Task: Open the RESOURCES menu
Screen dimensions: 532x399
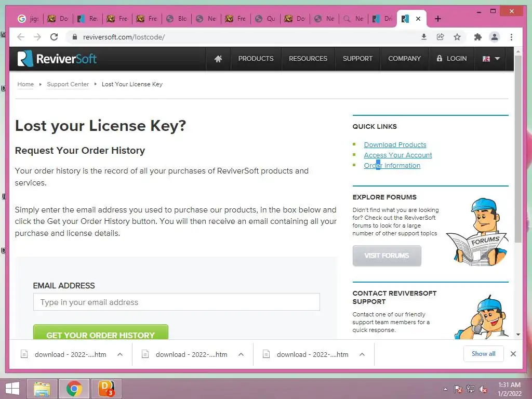Action: click(x=308, y=59)
